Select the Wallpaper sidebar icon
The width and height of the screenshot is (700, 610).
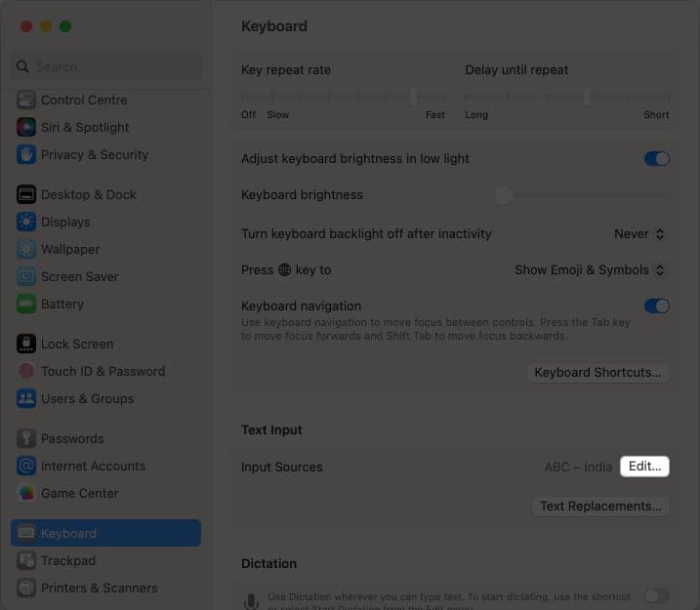click(x=26, y=249)
